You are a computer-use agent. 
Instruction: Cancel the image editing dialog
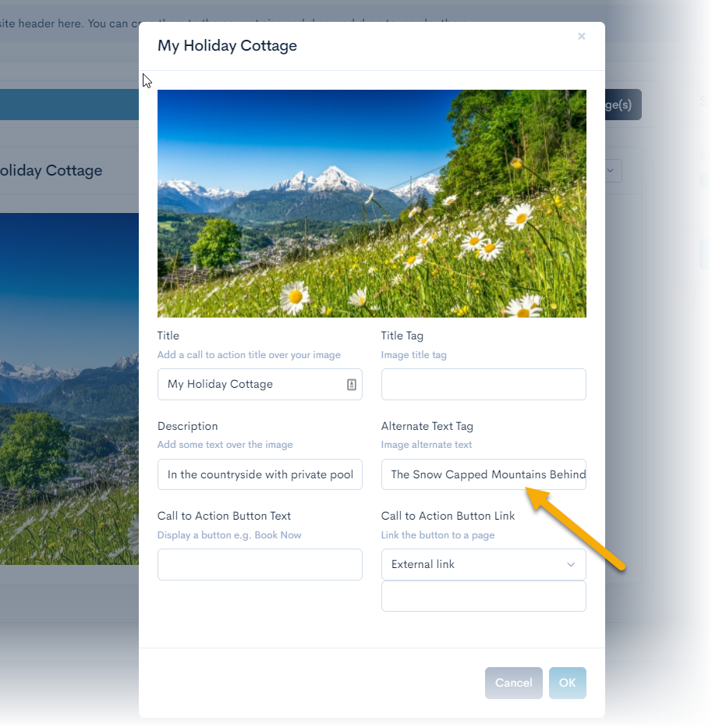pos(513,683)
